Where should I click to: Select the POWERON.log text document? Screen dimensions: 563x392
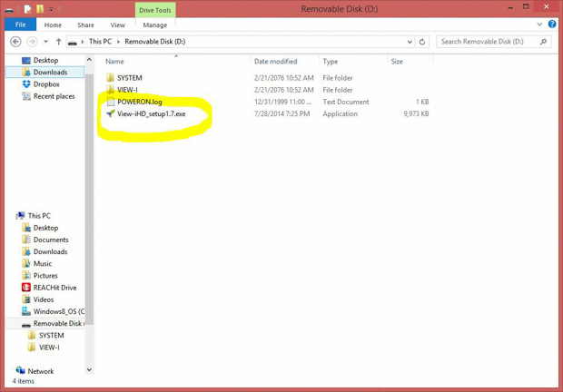[x=139, y=103]
